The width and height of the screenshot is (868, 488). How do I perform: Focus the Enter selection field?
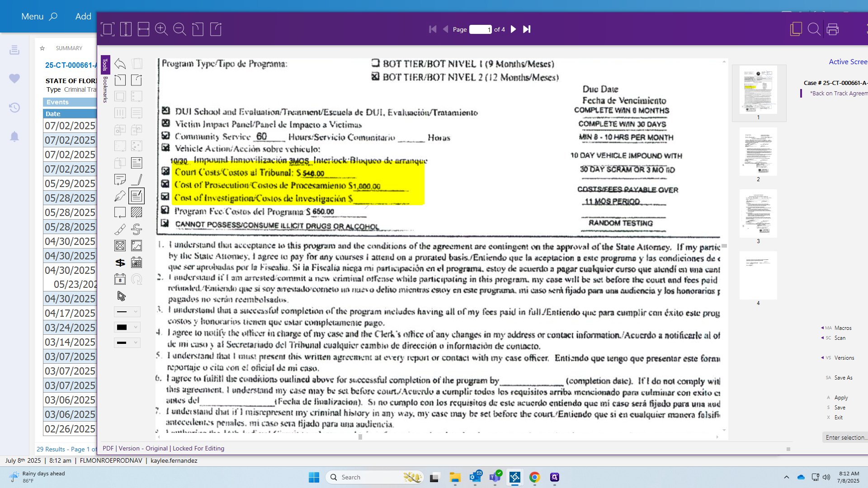(845, 437)
